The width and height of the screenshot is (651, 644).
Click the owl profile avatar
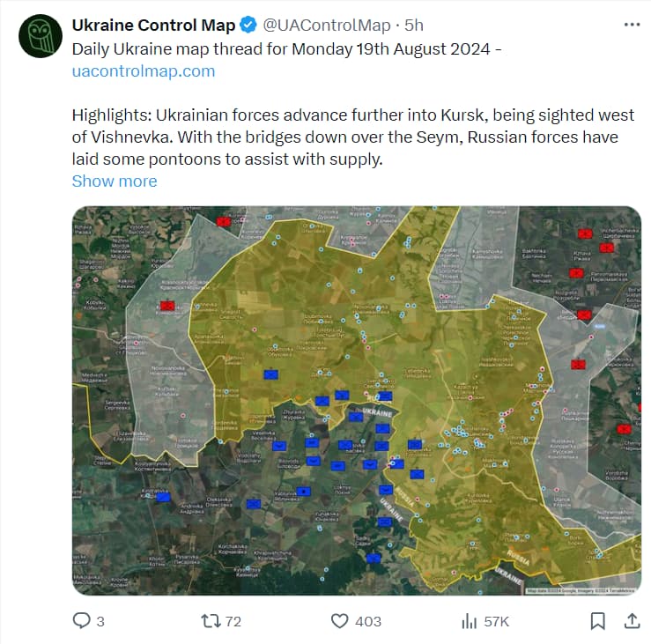coord(41,36)
